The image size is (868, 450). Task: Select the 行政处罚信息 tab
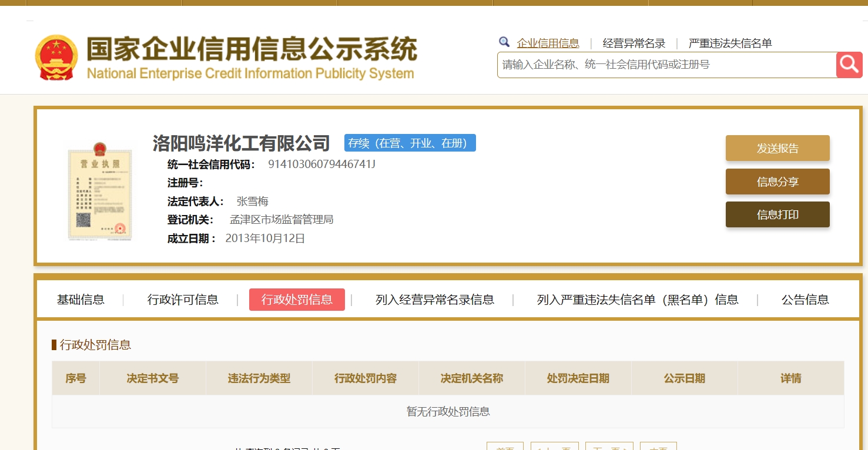[x=297, y=300]
